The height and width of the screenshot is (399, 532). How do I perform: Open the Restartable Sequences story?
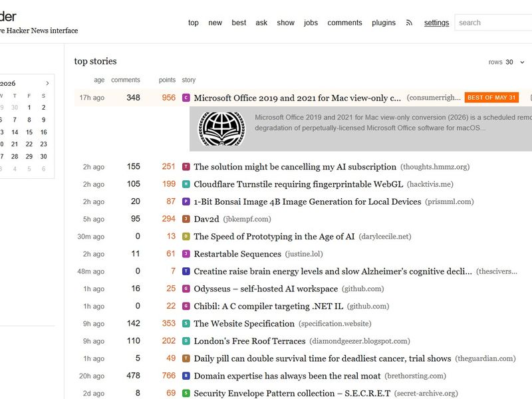tap(237, 254)
